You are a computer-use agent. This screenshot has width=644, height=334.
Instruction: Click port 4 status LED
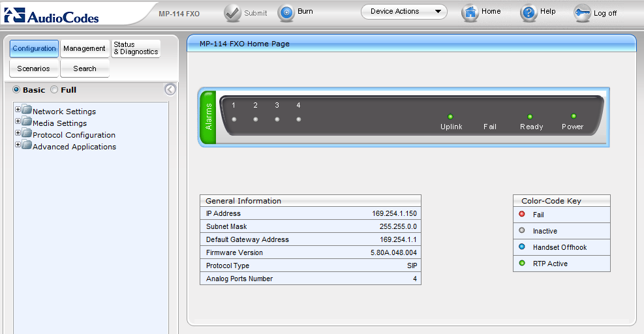coord(299,119)
